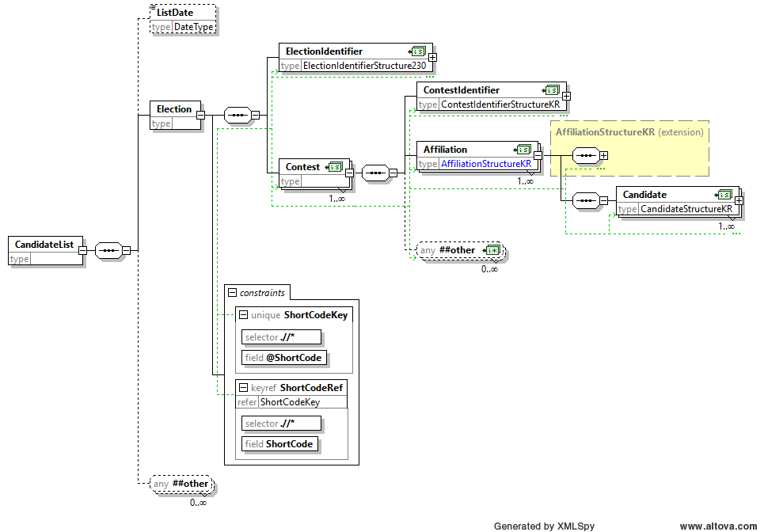Select the sequence compositor inside AffiliationStructureKR extension
The height and width of the screenshot is (532, 764).
click(586, 155)
